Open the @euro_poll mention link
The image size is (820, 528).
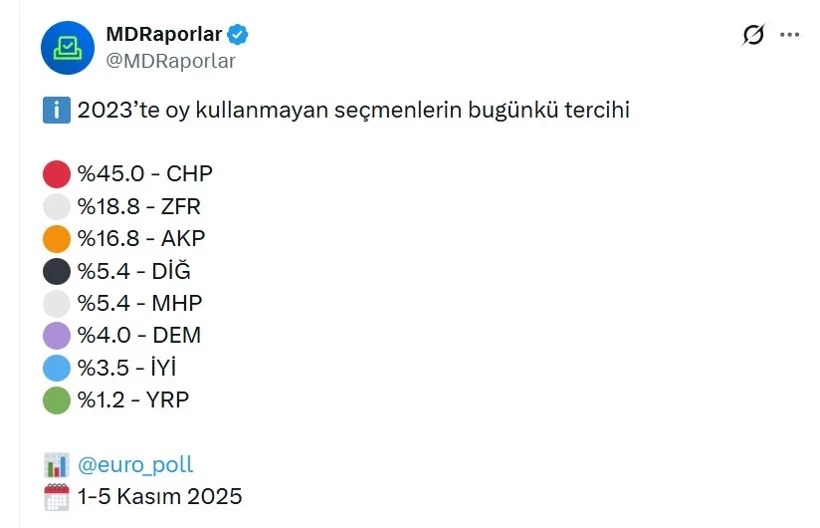pos(135,465)
